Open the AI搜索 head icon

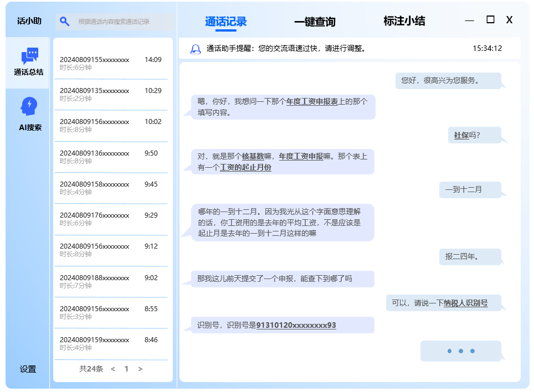coord(29,106)
